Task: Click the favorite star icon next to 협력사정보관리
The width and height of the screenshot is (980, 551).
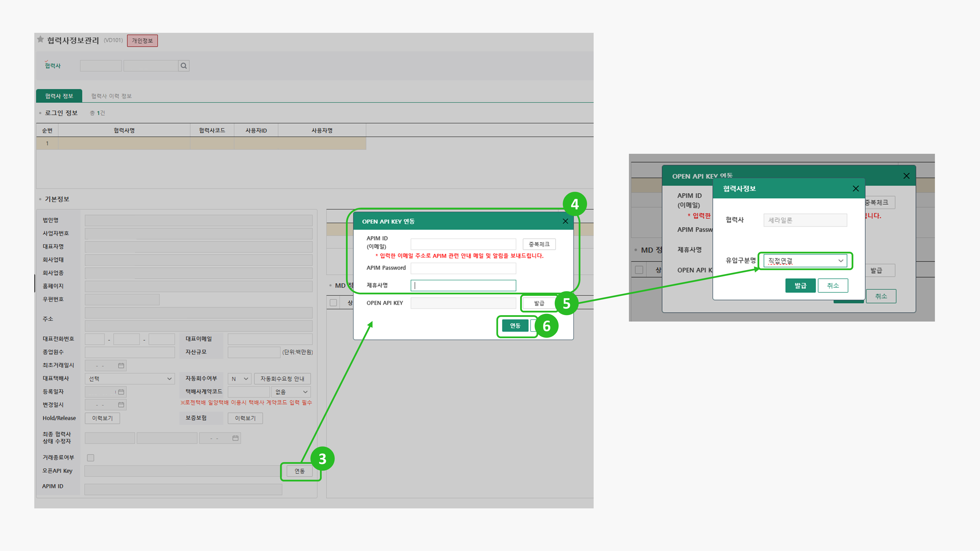Action: click(x=40, y=39)
